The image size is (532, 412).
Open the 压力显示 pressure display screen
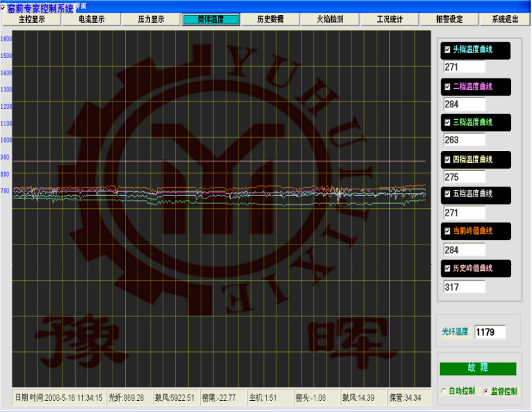click(151, 19)
